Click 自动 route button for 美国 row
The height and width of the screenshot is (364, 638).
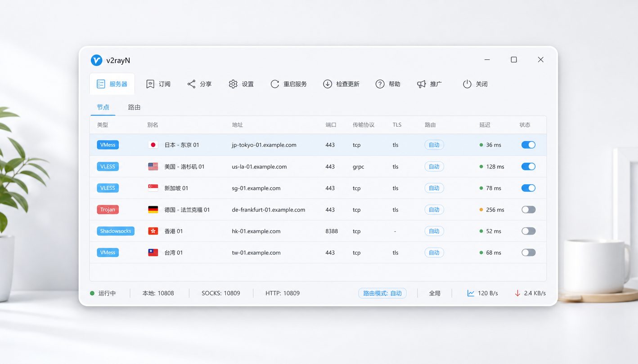tap(434, 166)
